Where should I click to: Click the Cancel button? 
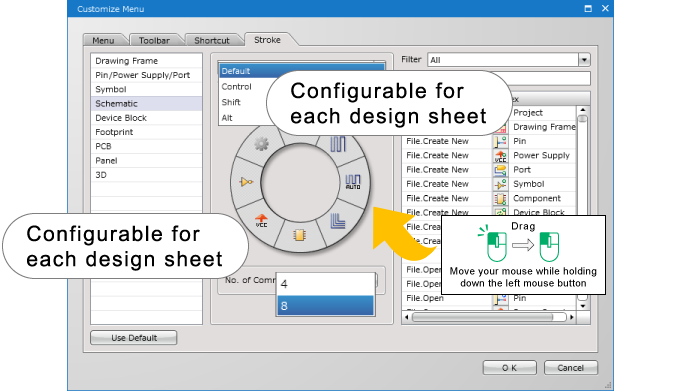tap(571, 368)
